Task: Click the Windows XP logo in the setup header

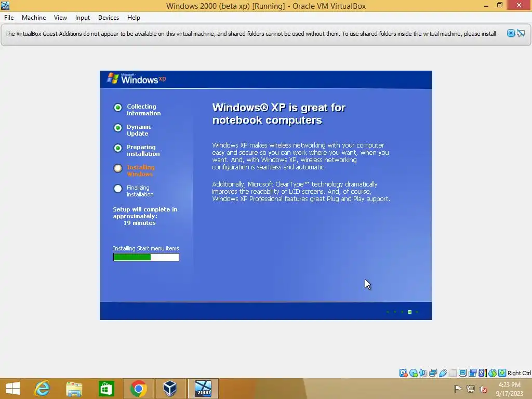Action: 137,79
